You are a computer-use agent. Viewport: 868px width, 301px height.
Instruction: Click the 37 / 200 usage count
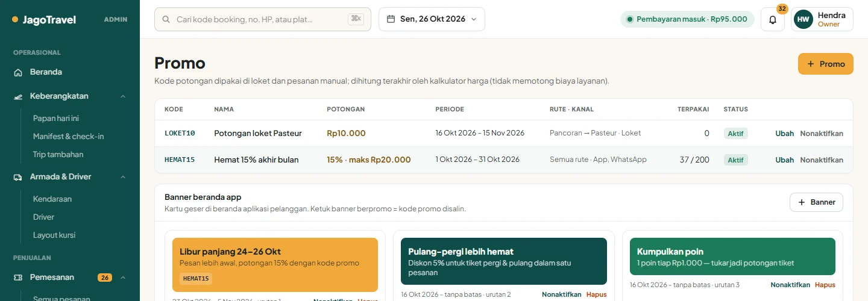click(x=694, y=160)
